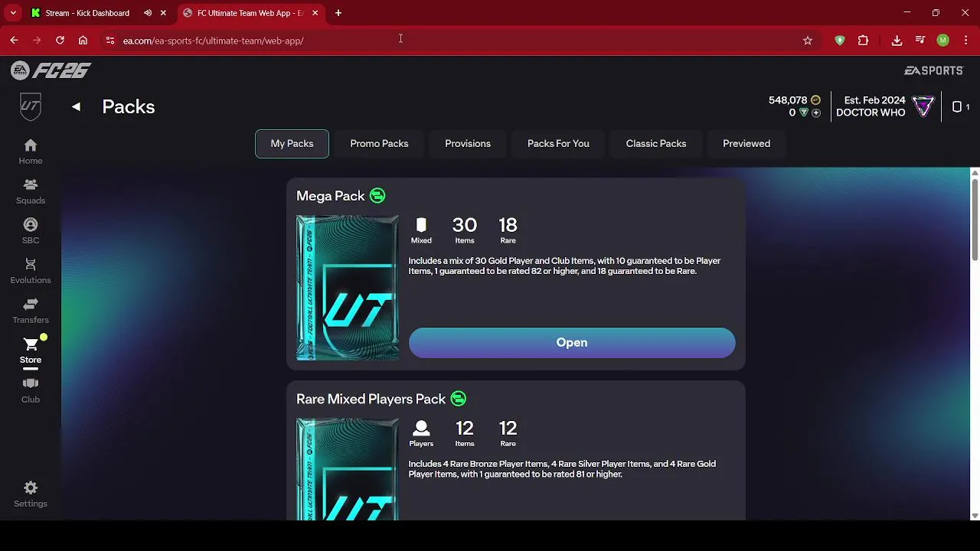This screenshot has height=551, width=980.
Task: Click the FC Points icon
Action: [x=803, y=112]
